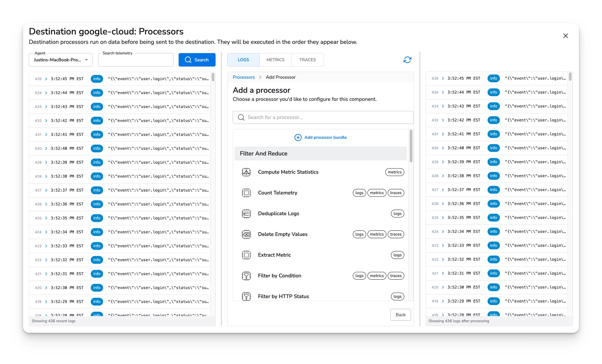The image size is (602, 364).
Task: Select the Compute Metric Statistics processor icon
Action: 247,172
